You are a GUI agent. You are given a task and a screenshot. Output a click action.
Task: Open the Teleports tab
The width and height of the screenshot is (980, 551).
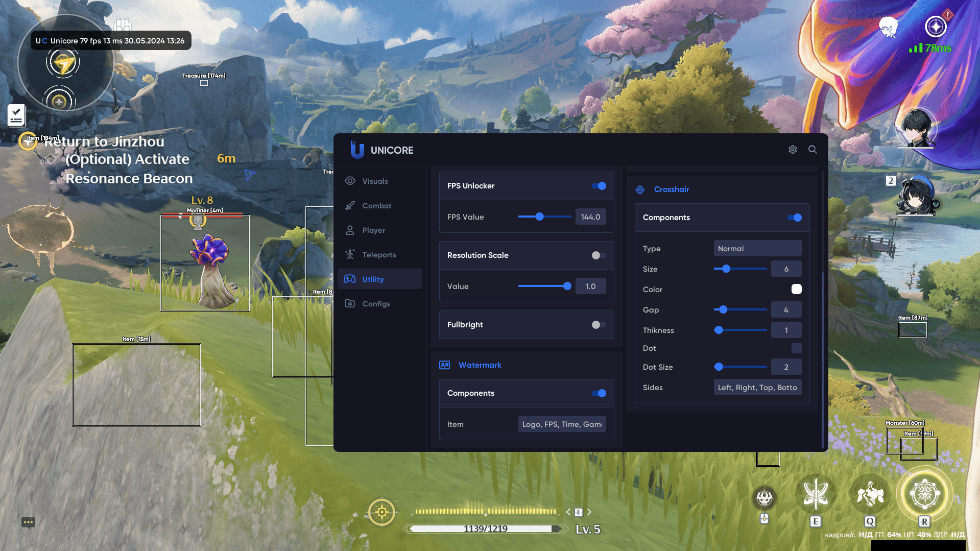379,255
